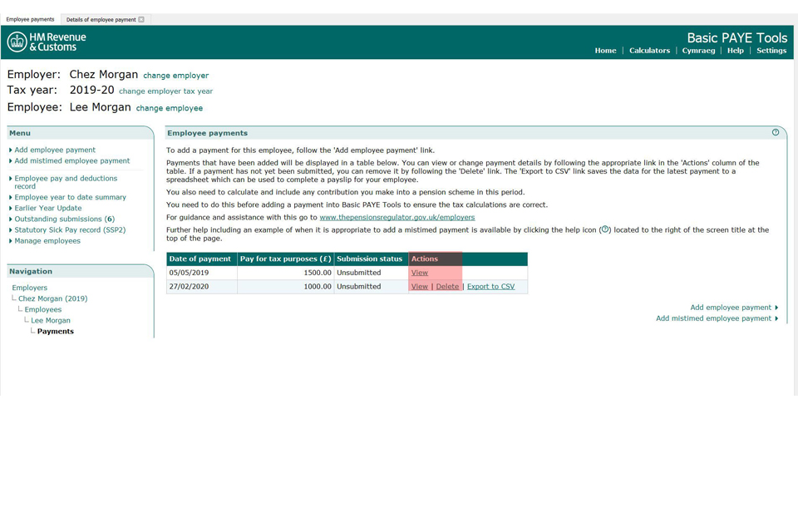Viewport: 798px width, 532px height.
Task: Click the change employee link
Action: pyautogui.click(x=169, y=108)
